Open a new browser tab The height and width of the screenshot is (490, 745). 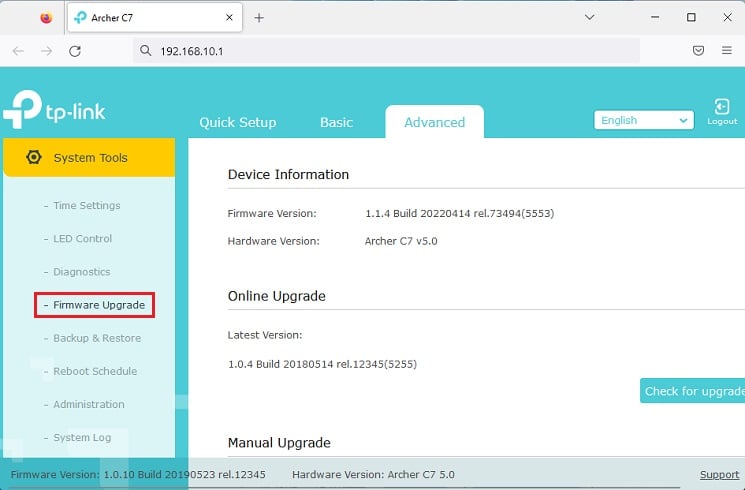[x=259, y=18]
